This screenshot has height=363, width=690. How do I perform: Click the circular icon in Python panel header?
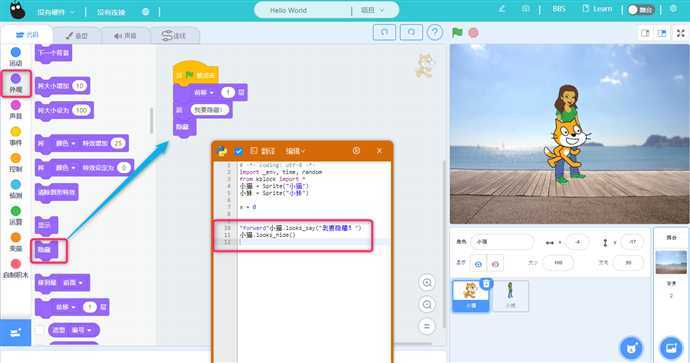tap(356, 151)
